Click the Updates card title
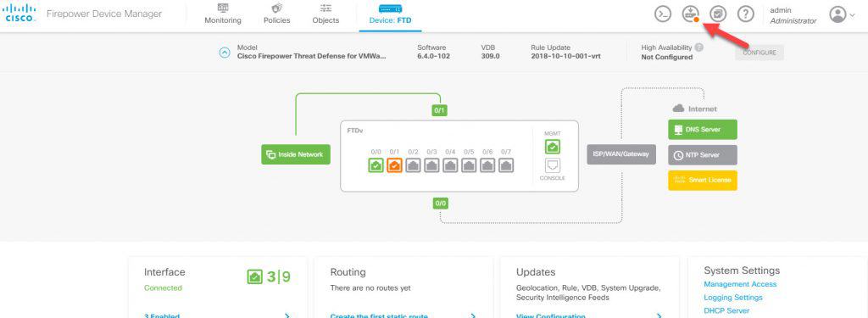Viewport: 868px width, 318px height. (536, 272)
